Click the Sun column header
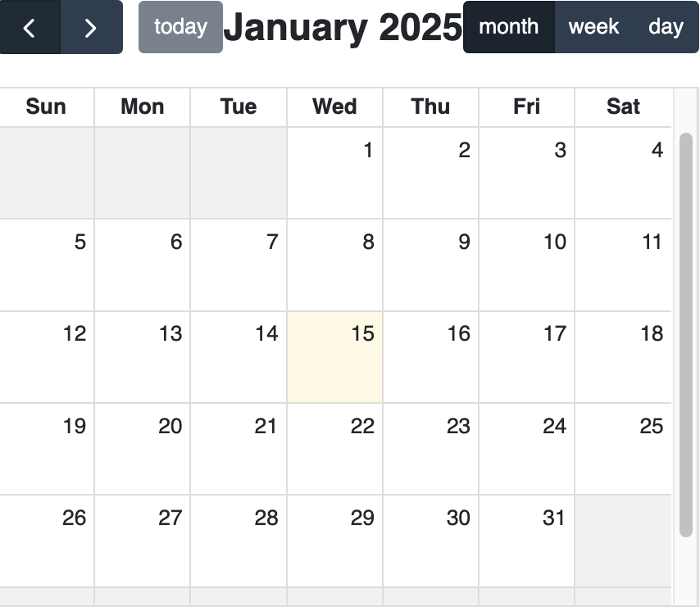The image size is (700, 611). click(46, 107)
